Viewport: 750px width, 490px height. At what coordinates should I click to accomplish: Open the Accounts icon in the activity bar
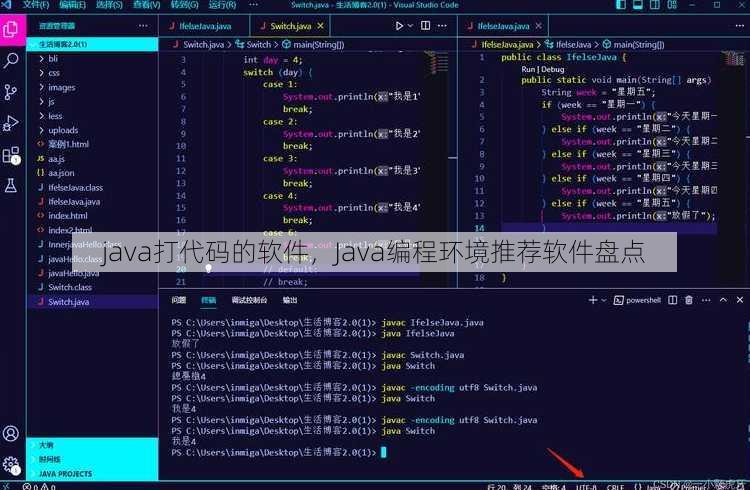pos(11,434)
